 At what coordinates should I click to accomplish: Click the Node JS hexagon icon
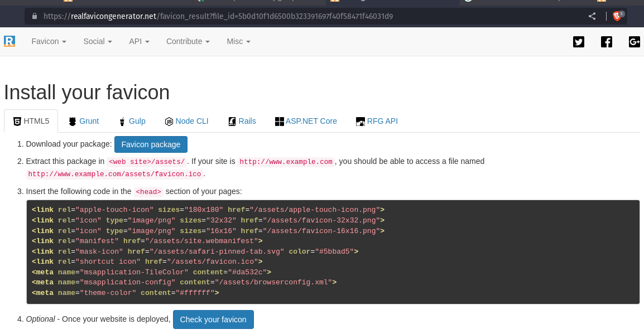point(169,122)
